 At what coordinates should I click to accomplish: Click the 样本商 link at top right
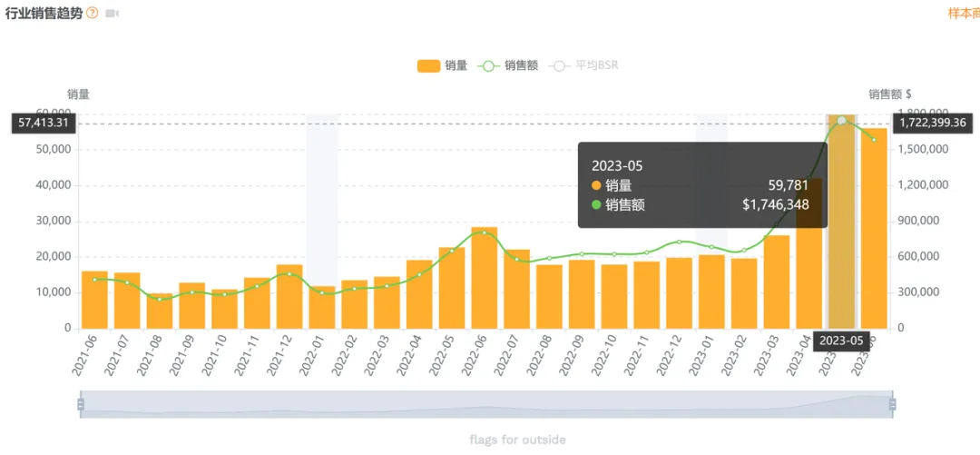(964, 13)
